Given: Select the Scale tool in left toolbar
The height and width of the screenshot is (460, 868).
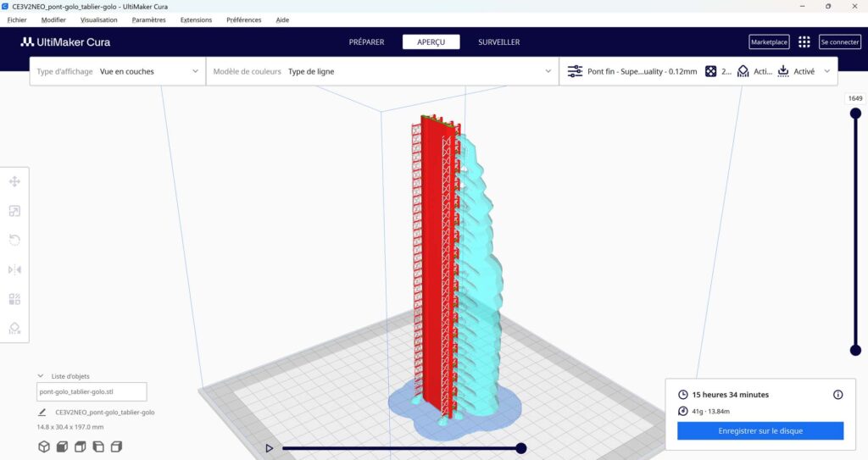Looking at the screenshot, I should (x=14, y=211).
